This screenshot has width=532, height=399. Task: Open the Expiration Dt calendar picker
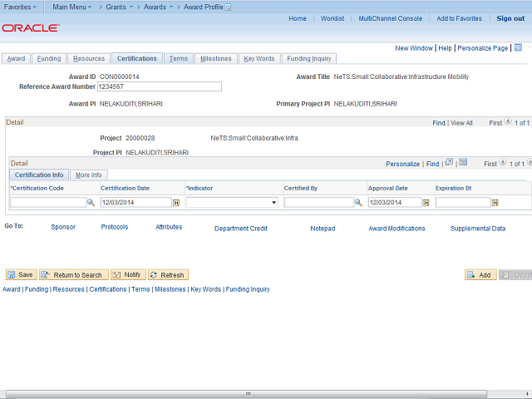[x=495, y=203]
